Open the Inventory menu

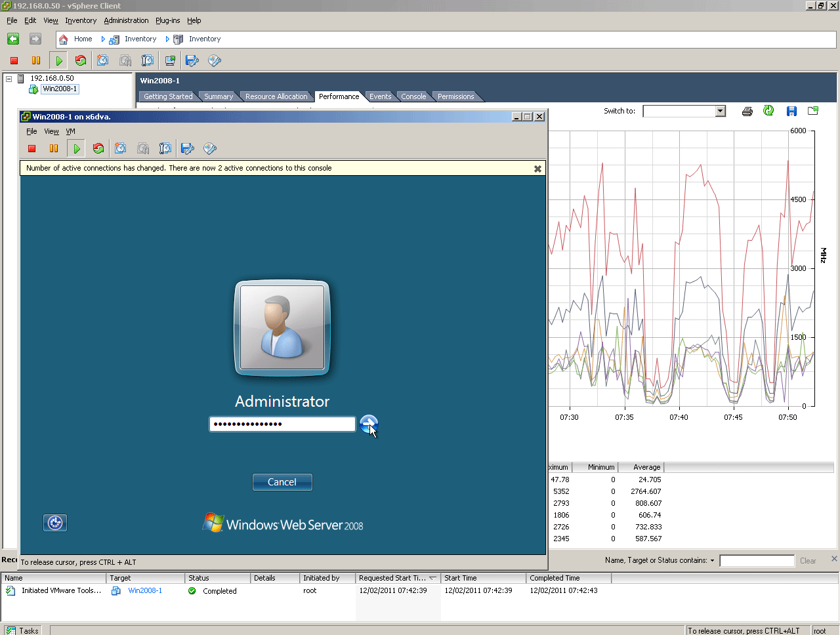click(x=81, y=21)
